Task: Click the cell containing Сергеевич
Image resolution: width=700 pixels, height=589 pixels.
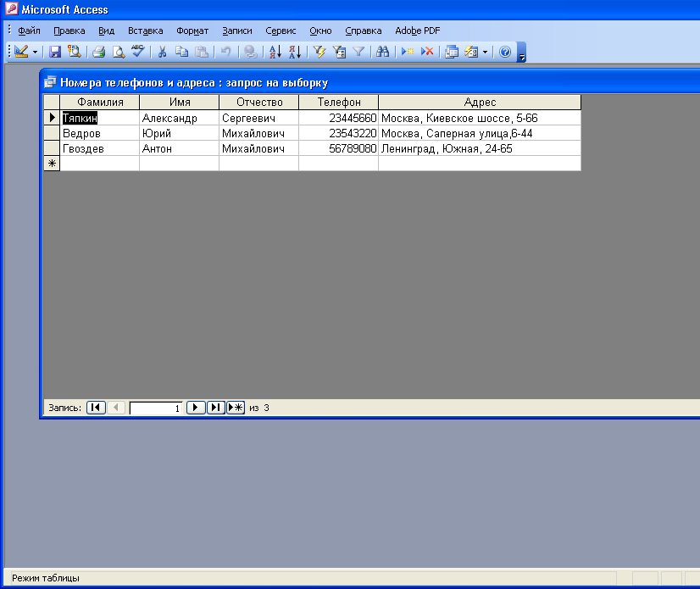Action: [259, 118]
